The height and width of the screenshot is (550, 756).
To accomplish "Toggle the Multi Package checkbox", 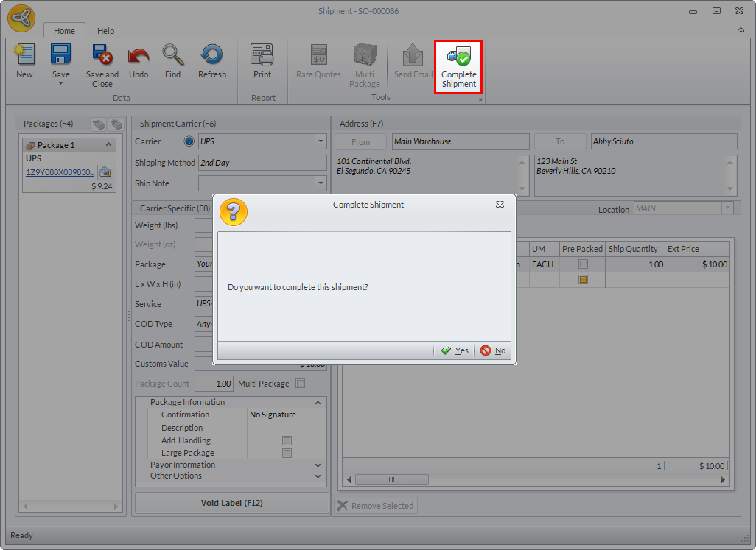I will (300, 384).
